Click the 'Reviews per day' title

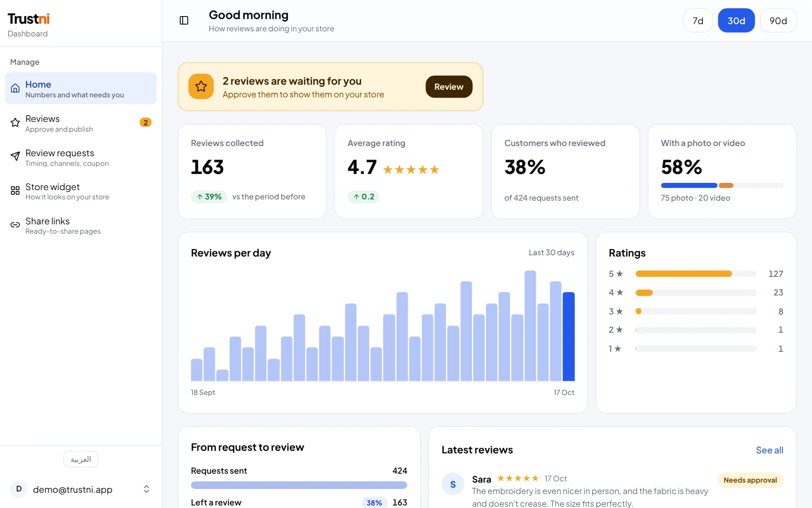(x=231, y=253)
